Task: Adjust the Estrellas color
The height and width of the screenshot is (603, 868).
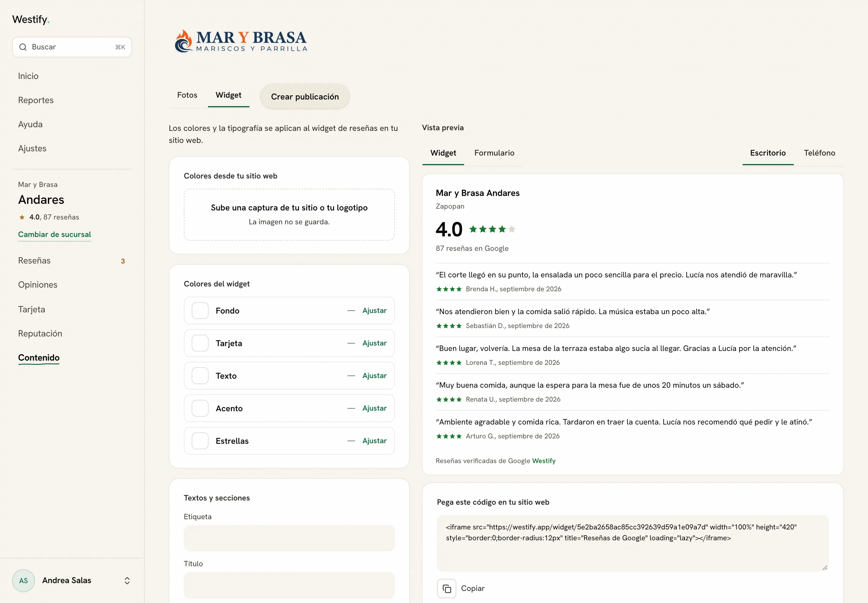Action: coord(374,440)
